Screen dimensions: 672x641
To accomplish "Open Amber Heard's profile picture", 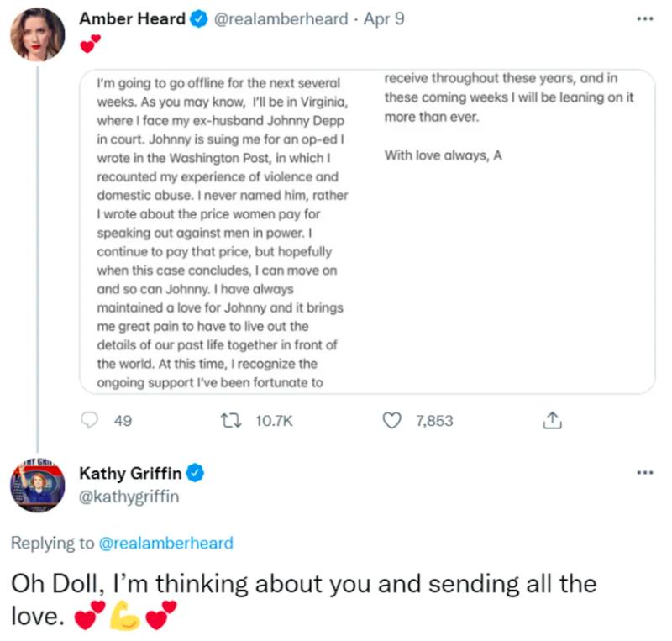I will point(37,35).
